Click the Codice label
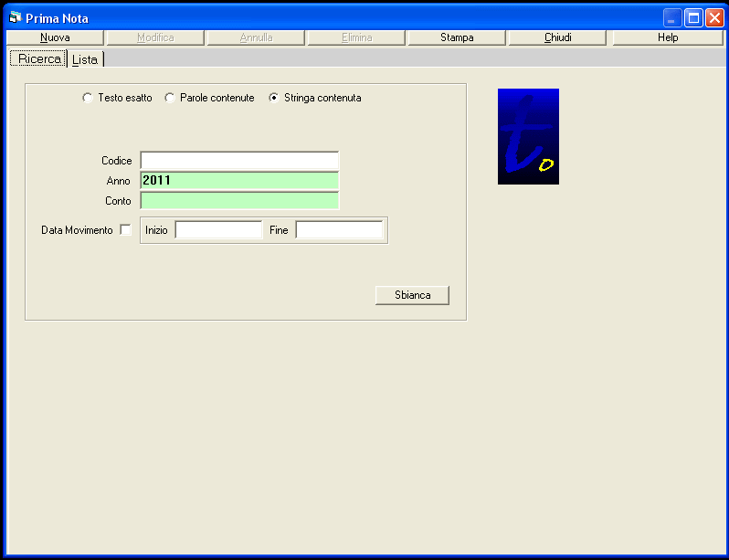This screenshot has height=560, width=729. pos(117,161)
